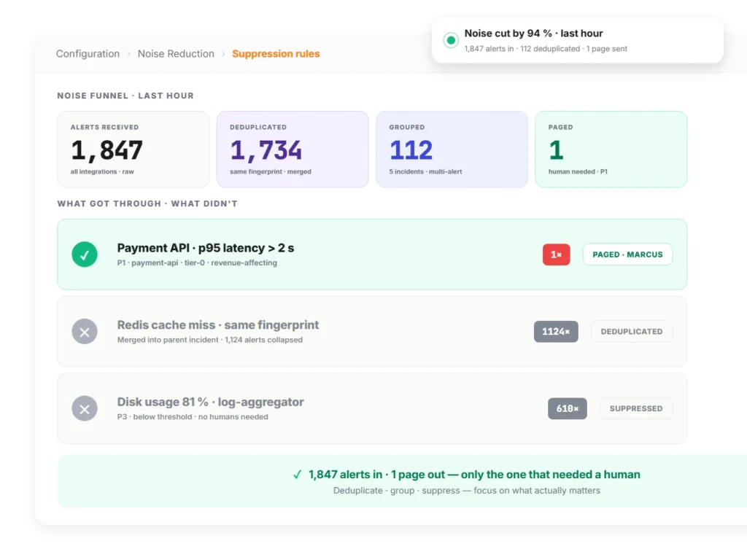Screen dimensions: 747x560
Task: Click the DEDUPLICATED status tag
Action: (631, 332)
